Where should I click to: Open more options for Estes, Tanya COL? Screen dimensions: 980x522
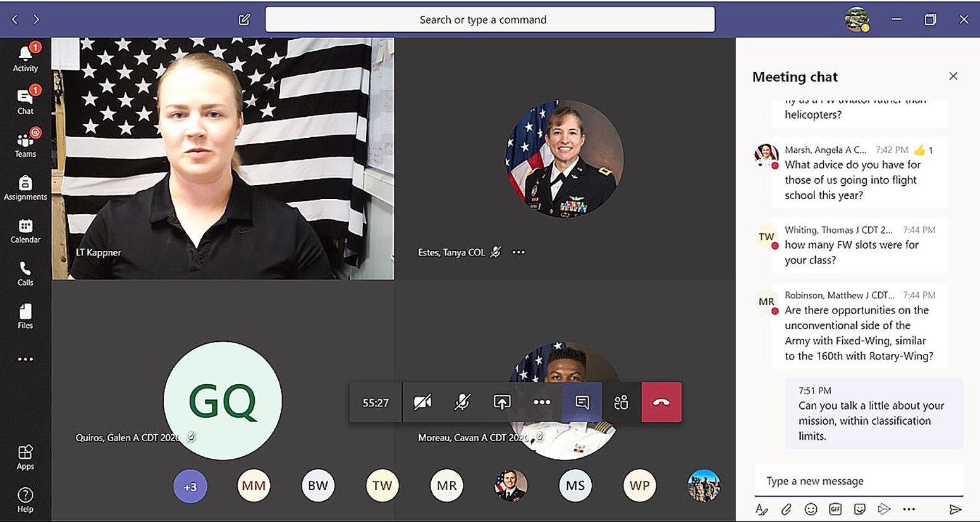pyautogui.click(x=518, y=252)
